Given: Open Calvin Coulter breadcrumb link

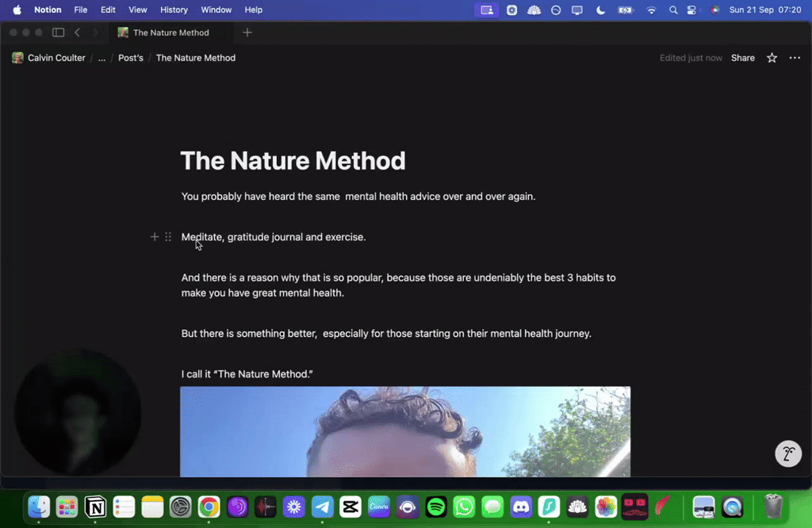Looking at the screenshot, I should (x=56, y=58).
